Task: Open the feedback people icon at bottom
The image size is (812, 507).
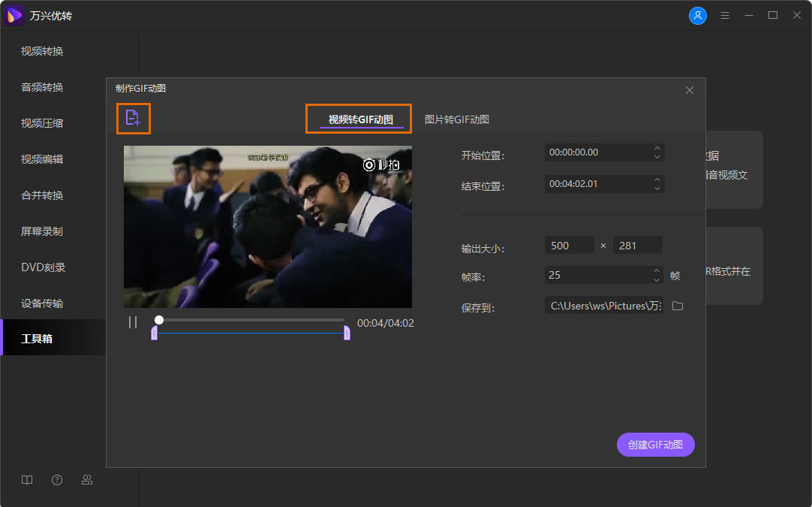Action: pyautogui.click(x=87, y=480)
